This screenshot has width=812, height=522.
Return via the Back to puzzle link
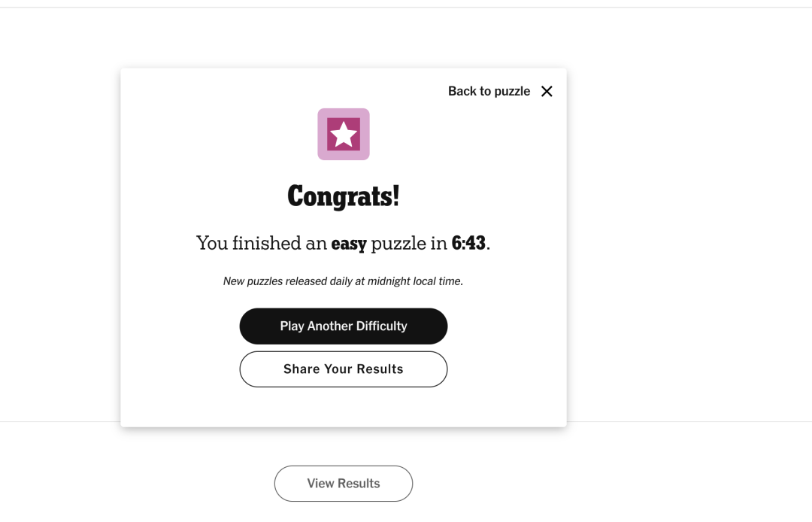(x=489, y=91)
